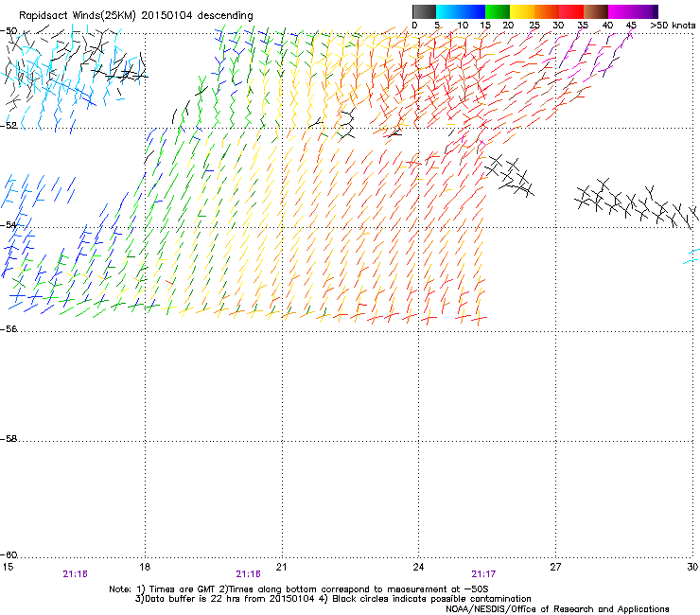Click the 'Rapidsact Winds(25KM) 20150104 descending' title

[x=135, y=16]
